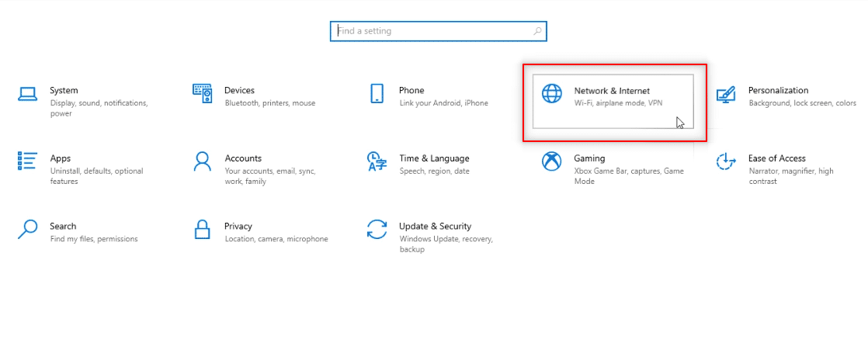Open the Phone settings title
This screenshot has width=868, height=350.
click(411, 90)
